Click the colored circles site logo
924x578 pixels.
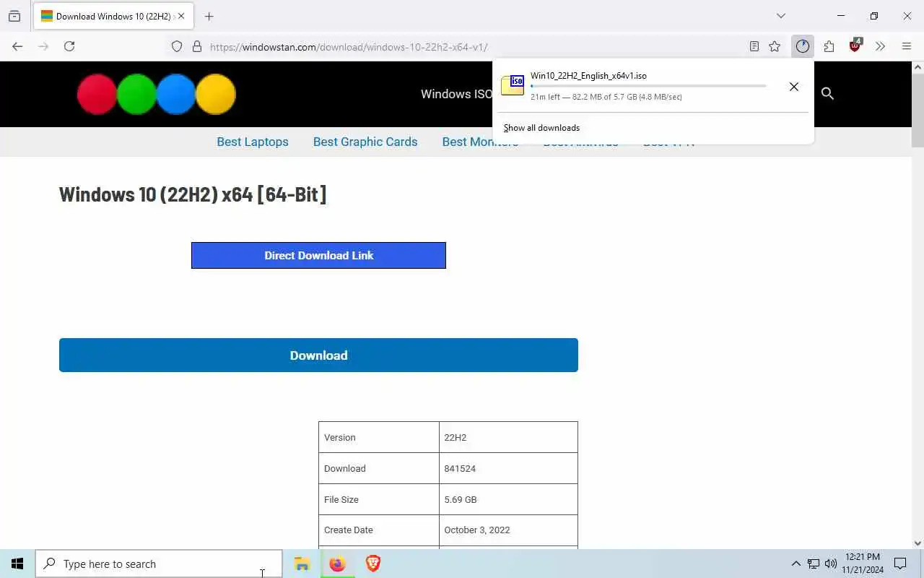tap(157, 94)
